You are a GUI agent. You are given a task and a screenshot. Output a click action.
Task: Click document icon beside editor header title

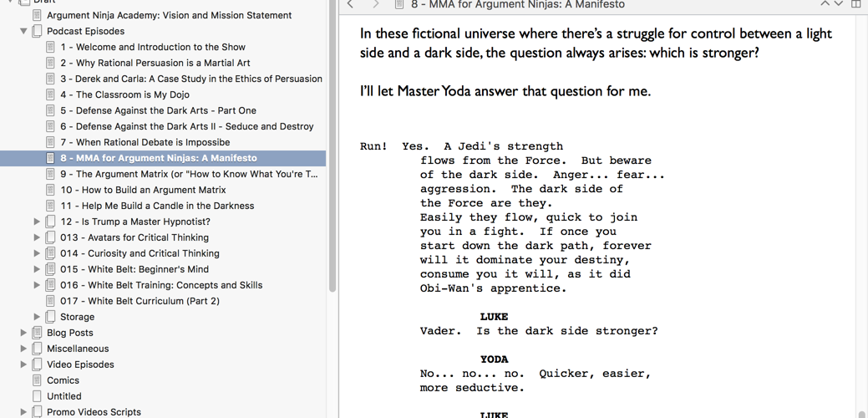[399, 4]
